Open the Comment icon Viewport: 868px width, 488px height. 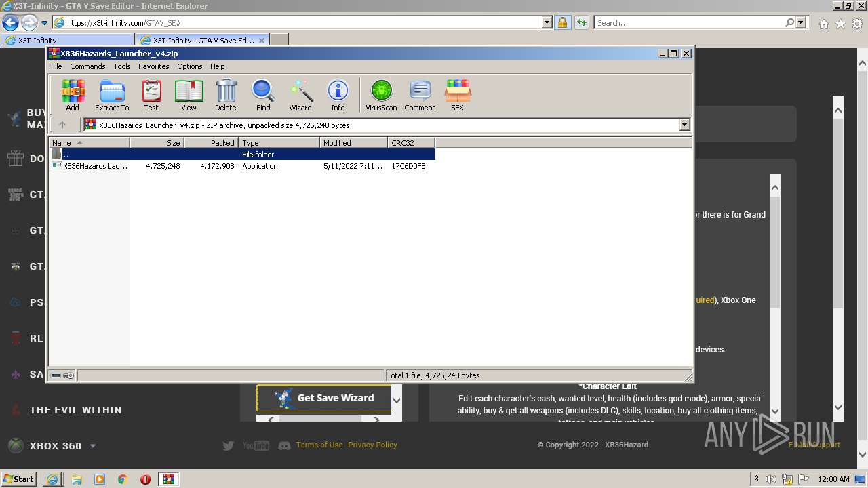pyautogui.click(x=420, y=95)
